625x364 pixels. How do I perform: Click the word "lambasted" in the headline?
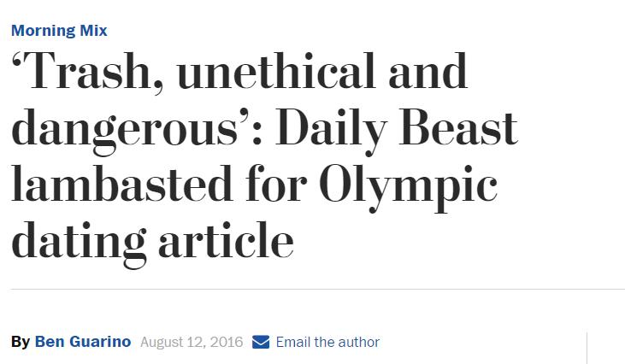click(122, 183)
